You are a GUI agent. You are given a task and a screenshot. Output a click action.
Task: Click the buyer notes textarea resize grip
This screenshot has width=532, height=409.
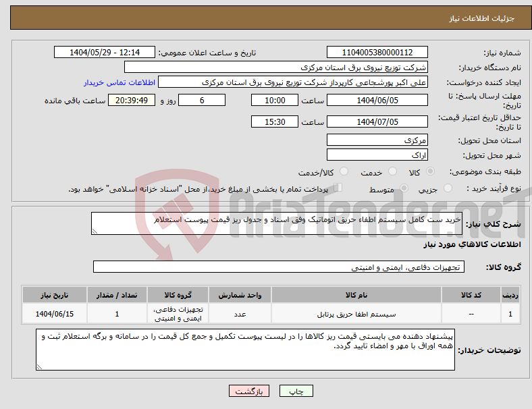[x=39, y=366]
